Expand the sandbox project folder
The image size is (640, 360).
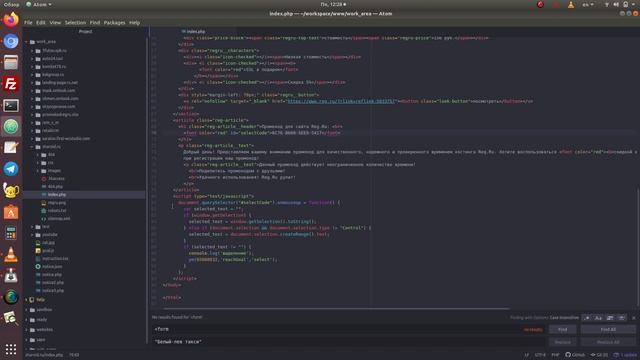coord(27,310)
